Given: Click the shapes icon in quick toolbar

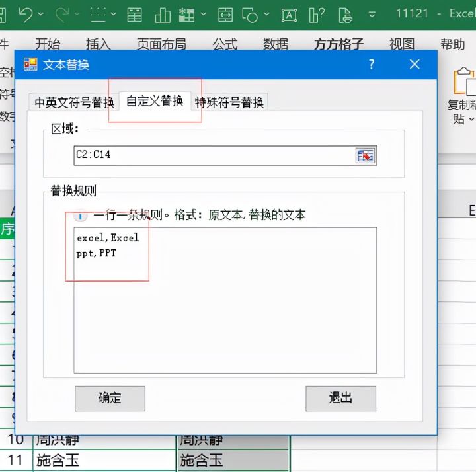Looking at the screenshot, I should [250, 15].
